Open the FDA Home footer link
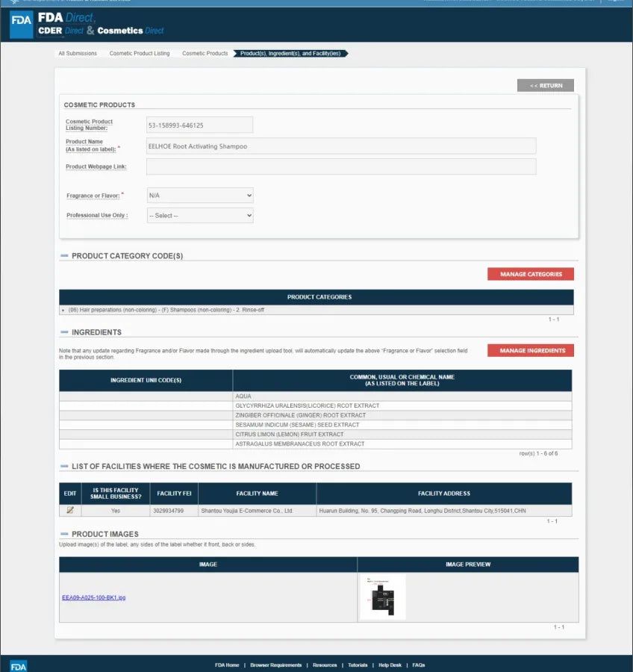The width and height of the screenshot is (633, 672). (x=227, y=665)
